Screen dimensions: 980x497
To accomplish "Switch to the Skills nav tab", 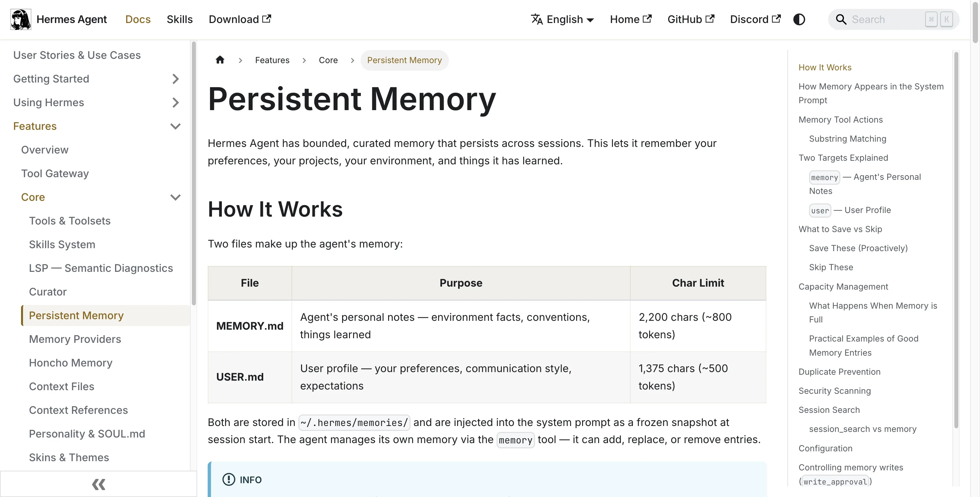I will coord(179,19).
